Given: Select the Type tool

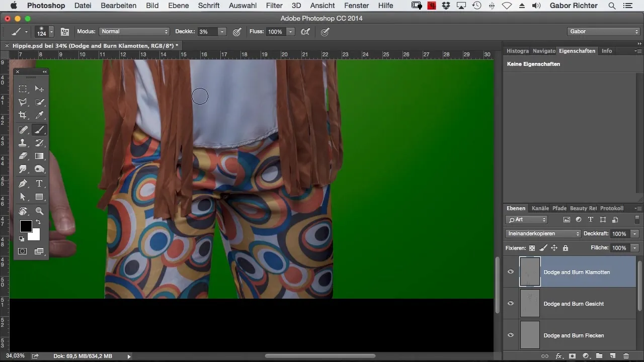Looking at the screenshot, I should pos(39,184).
